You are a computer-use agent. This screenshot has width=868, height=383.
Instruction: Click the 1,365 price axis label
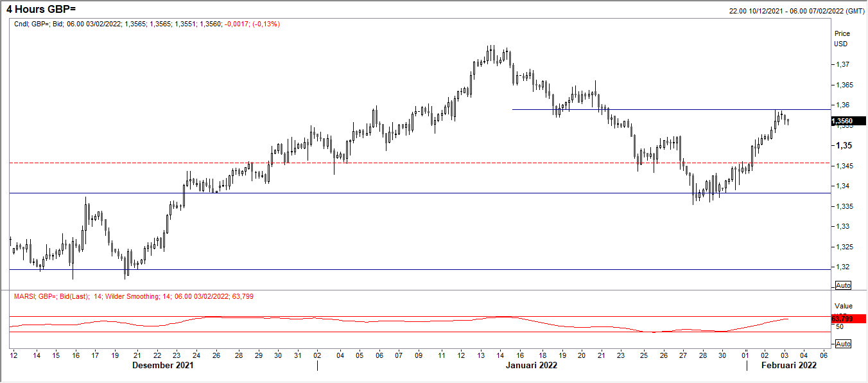tap(844, 85)
